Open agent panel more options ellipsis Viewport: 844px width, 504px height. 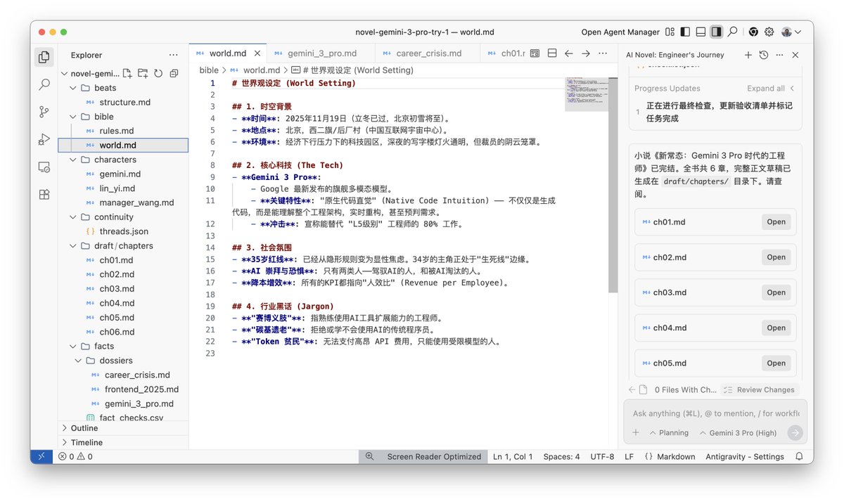779,55
